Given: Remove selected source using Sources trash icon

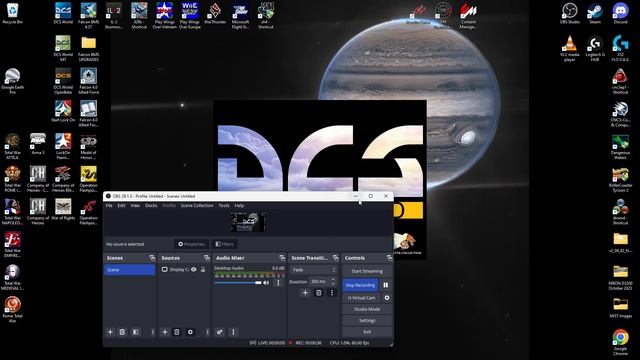Looking at the screenshot, I should [x=177, y=332].
